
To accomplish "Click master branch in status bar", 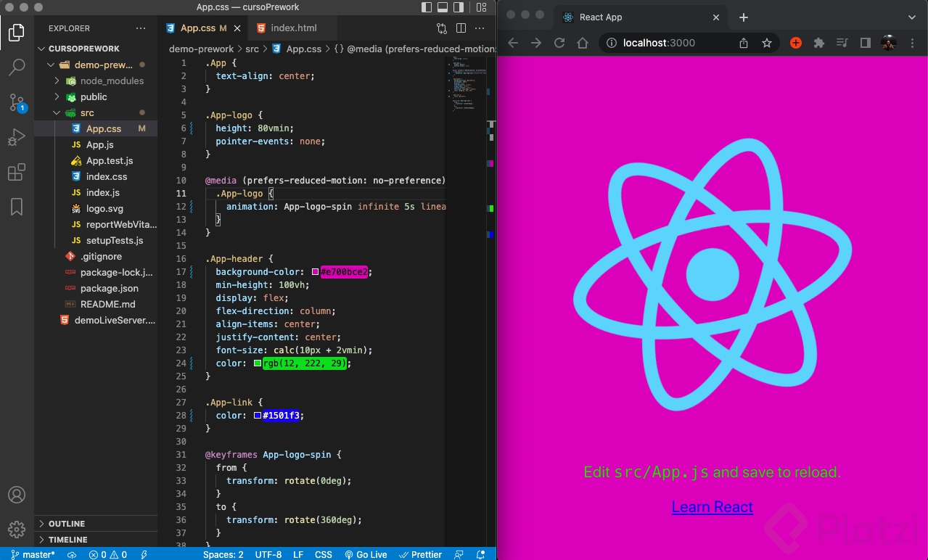I will 33,554.
